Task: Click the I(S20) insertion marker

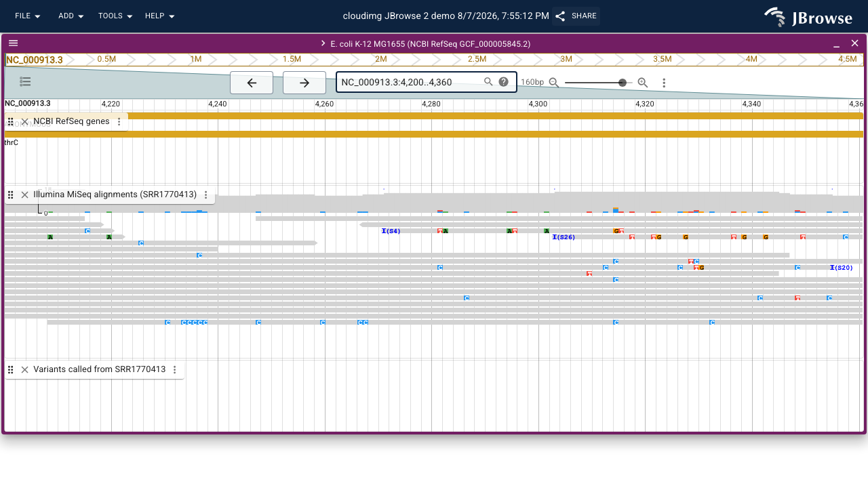Action: click(x=842, y=268)
